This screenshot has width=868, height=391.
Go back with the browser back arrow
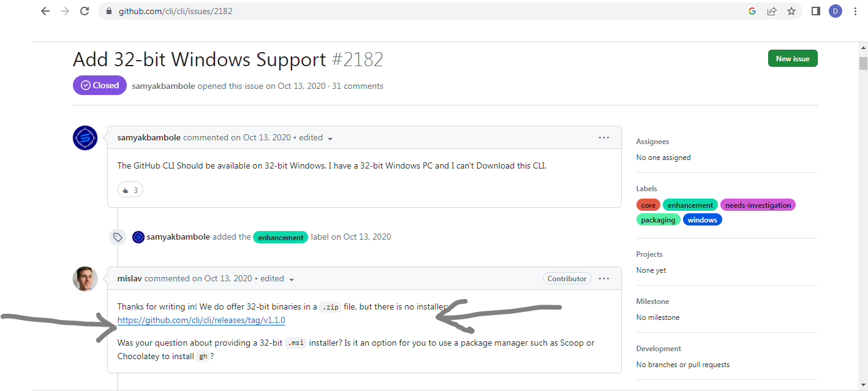(x=45, y=11)
